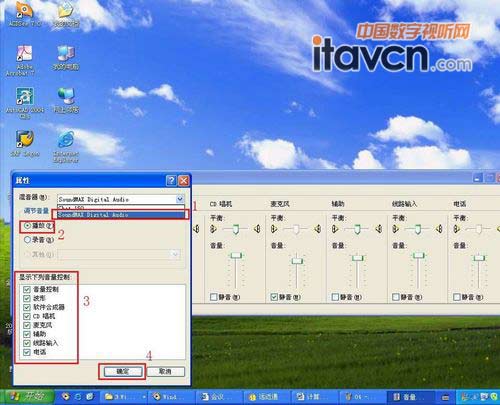Viewport: 500px width, 405px height.
Task: Switch to the folder taskbar button
Action: click(x=125, y=397)
